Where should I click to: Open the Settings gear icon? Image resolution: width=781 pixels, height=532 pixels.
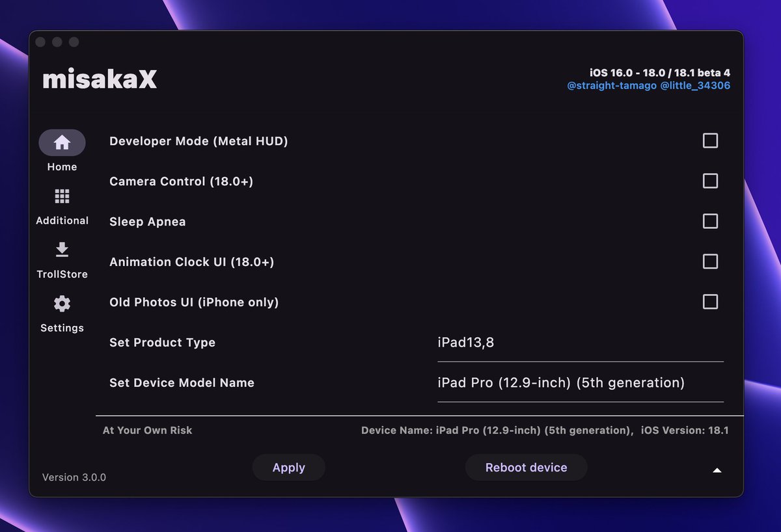(x=62, y=304)
